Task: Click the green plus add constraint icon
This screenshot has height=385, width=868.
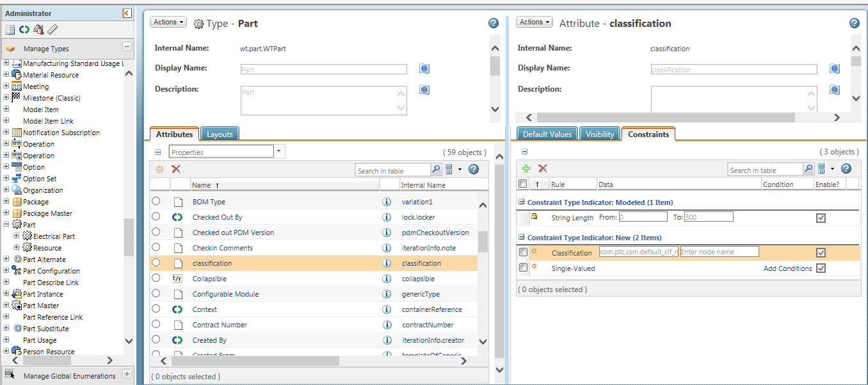Action: click(526, 168)
